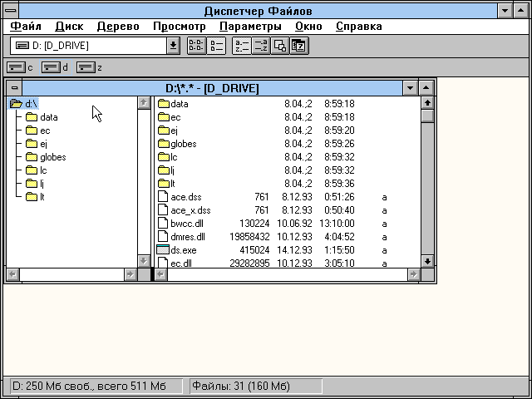Viewport: 532px width, 399px height.
Task: Select bwcc.dll in the file list
Action: [x=185, y=224]
